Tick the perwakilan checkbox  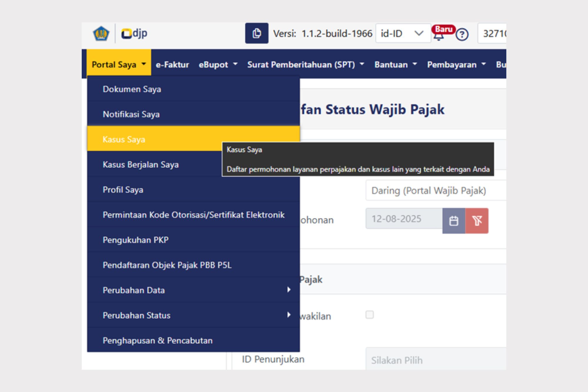370,315
